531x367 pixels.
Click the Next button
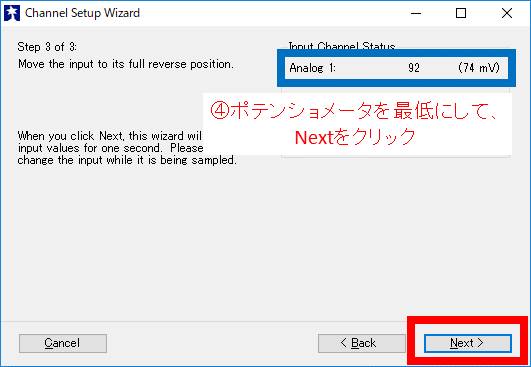(x=468, y=343)
